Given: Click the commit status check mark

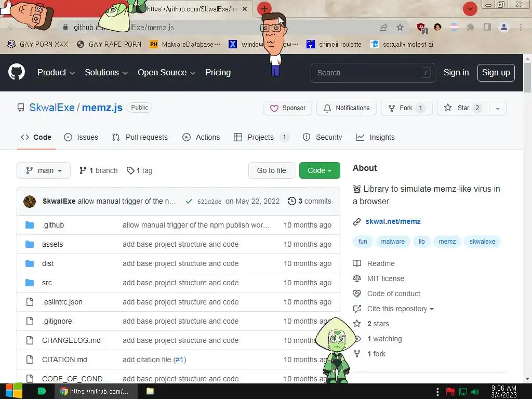Looking at the screenshot, I should (189, 201).
